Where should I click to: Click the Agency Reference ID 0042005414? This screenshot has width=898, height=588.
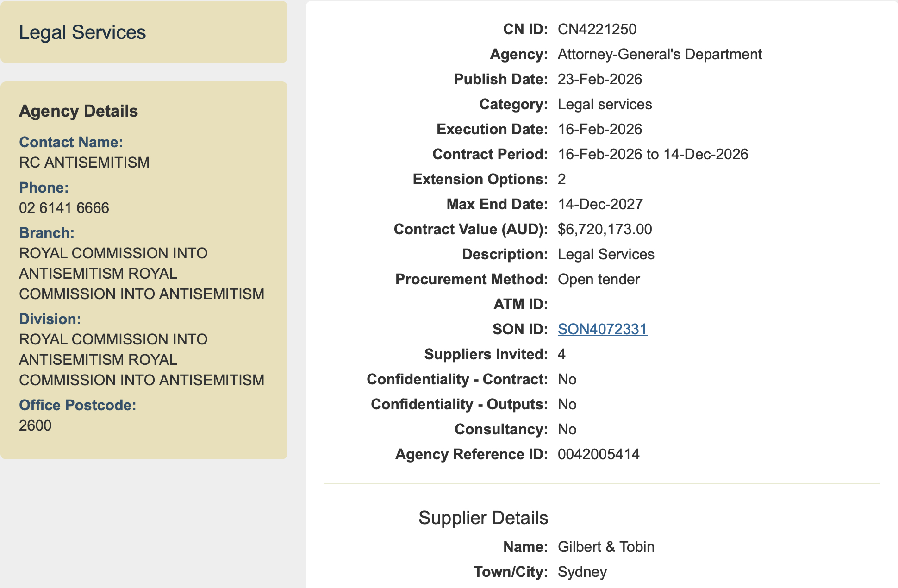click(x=599, y=454)
